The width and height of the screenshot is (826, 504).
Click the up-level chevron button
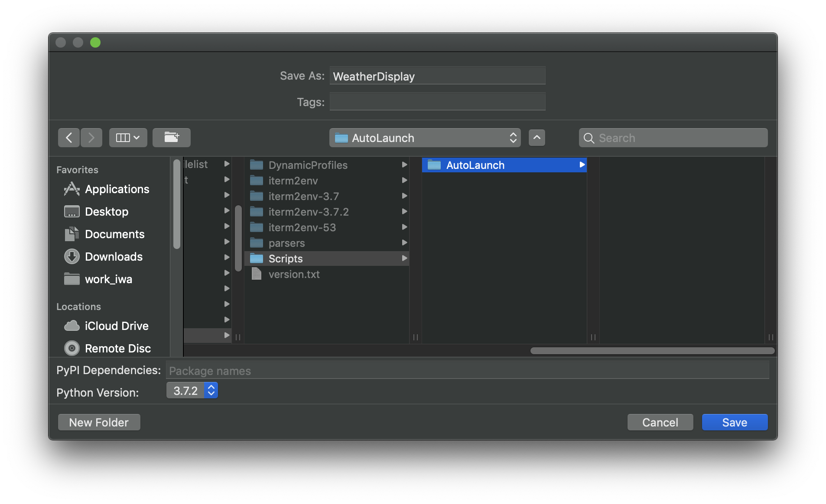click(x=537, y=138)
